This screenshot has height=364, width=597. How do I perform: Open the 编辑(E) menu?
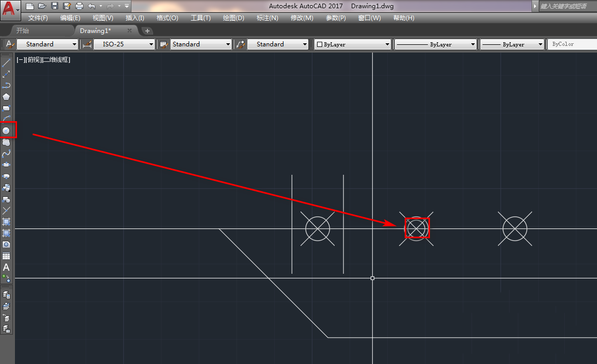pos(70,18)
